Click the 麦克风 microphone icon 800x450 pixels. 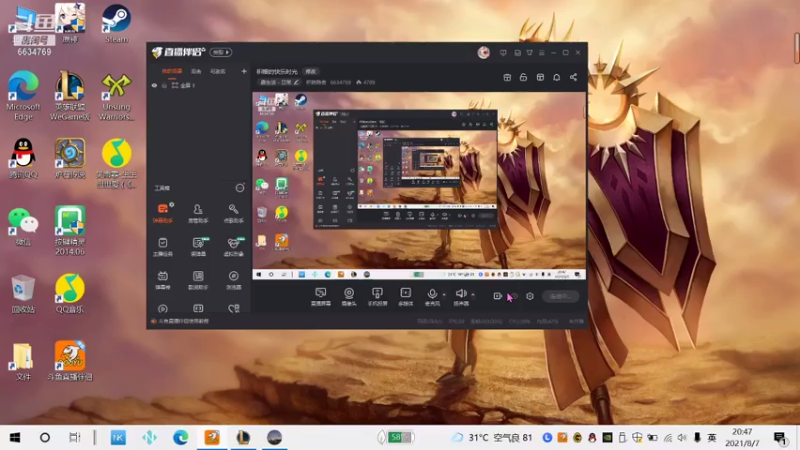(x=432, y=294)
